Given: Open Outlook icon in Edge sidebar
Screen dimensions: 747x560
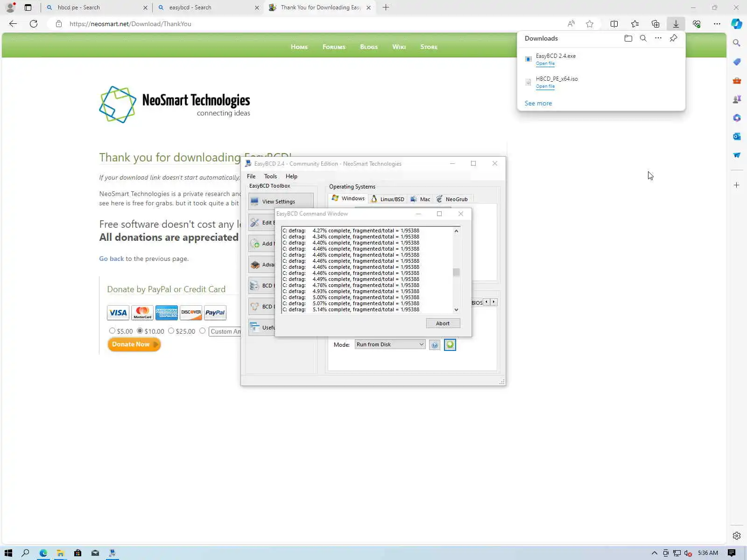Looking at the screenshot, I should pyautogui.click(x=737, y=136).
